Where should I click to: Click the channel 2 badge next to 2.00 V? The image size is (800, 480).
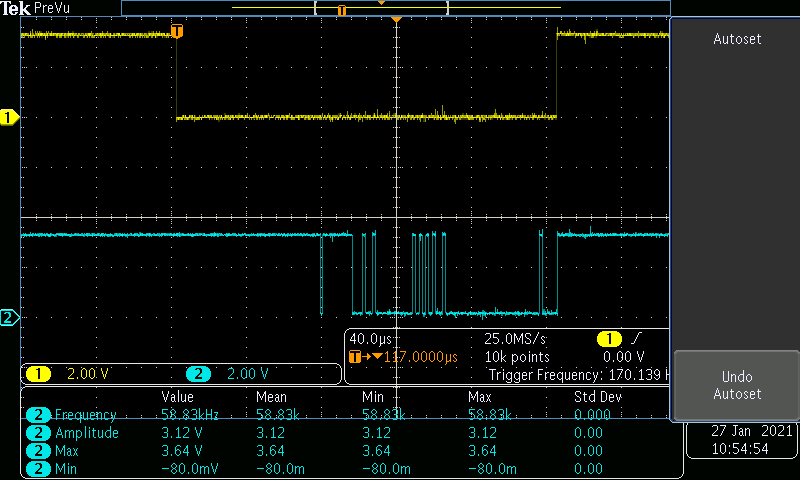click(198, 374)
